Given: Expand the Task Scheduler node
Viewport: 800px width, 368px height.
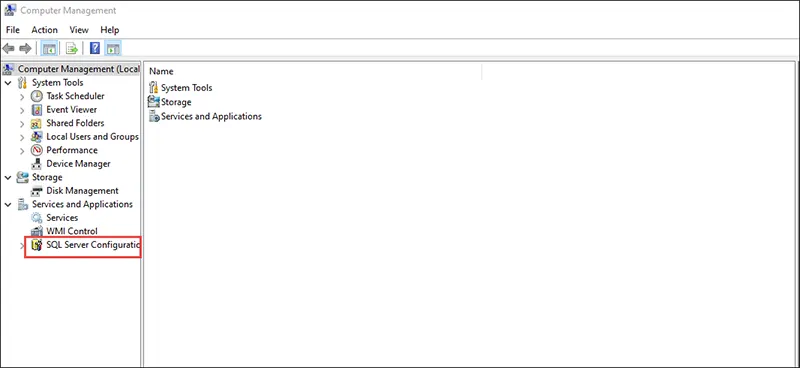Looking at the screenshot, I should (22, 96).
